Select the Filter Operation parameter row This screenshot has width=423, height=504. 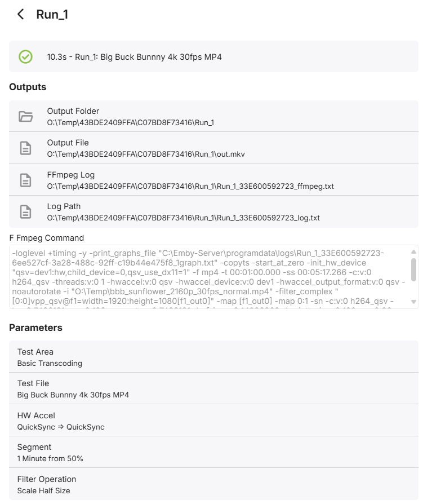[x=213, y=484]
